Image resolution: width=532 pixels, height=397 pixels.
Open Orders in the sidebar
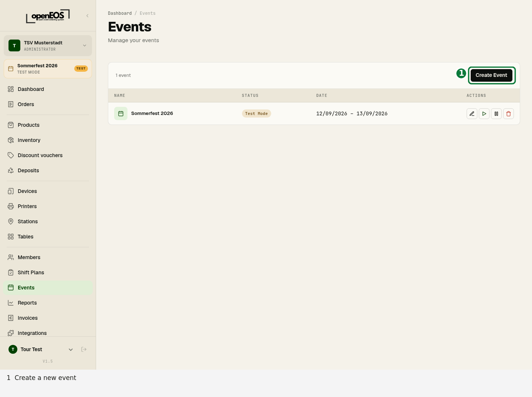point(48,104)
